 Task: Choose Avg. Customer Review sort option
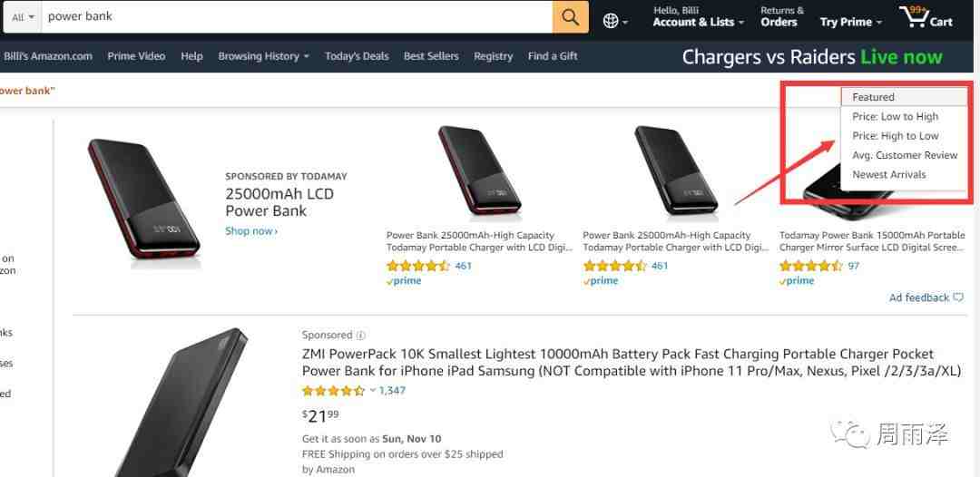tap(904, 155)
